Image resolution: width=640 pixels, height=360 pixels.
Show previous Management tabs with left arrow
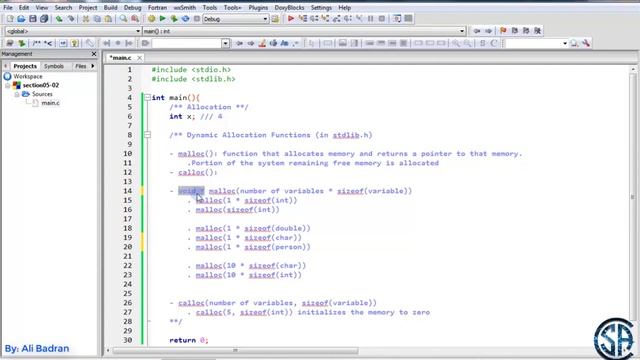tap(6, 66)
